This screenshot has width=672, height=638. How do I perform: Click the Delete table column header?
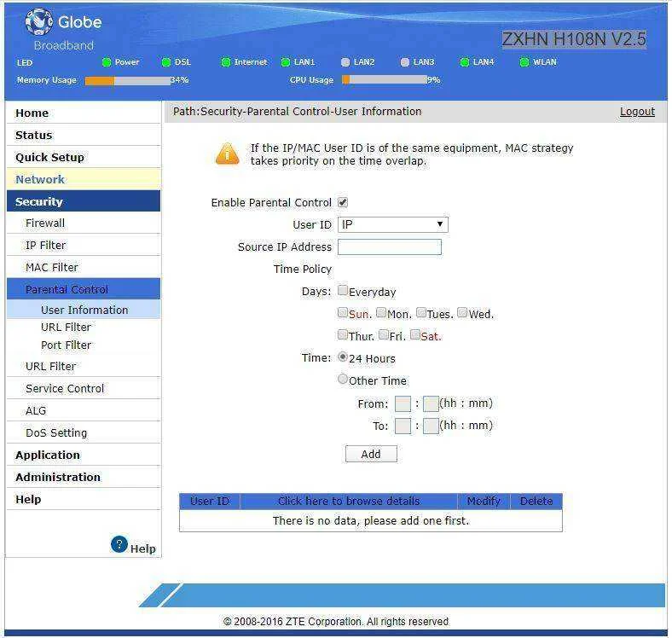536,502
